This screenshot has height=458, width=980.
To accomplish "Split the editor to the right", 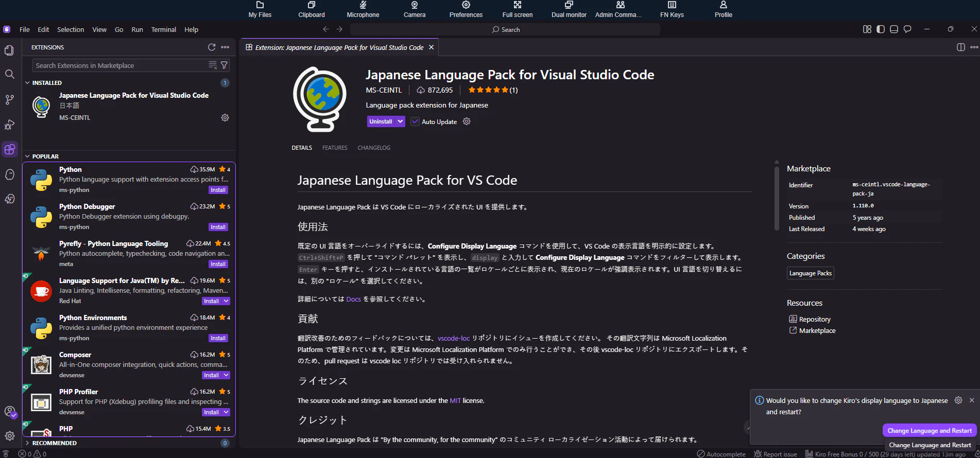I will click(960, 47).
